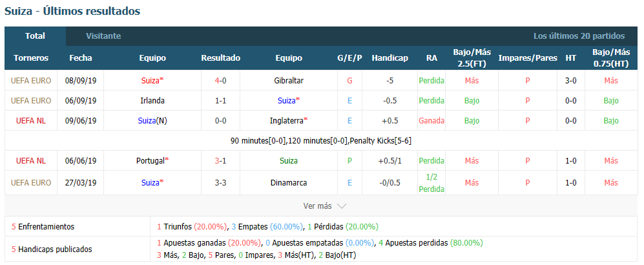This screenshot has width=644, height=265.
Task: Click the G/E/P column header
Action: click(349, 58)
